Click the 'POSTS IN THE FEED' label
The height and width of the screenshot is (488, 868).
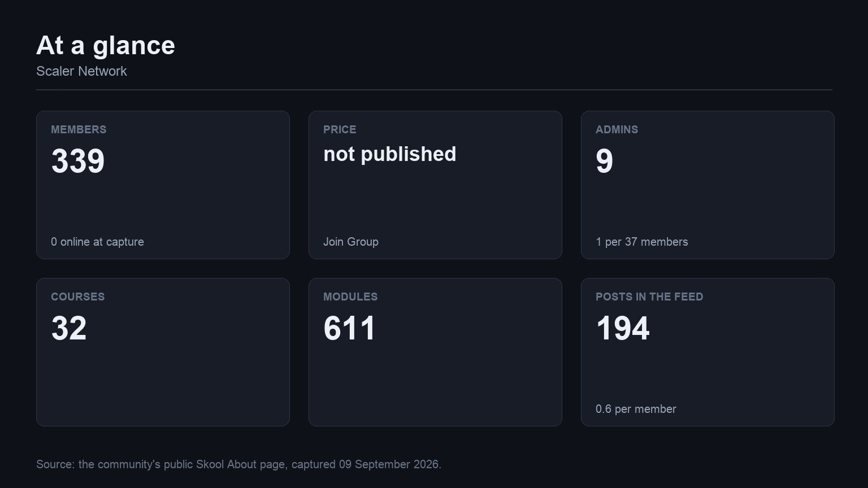coord(649,297)
